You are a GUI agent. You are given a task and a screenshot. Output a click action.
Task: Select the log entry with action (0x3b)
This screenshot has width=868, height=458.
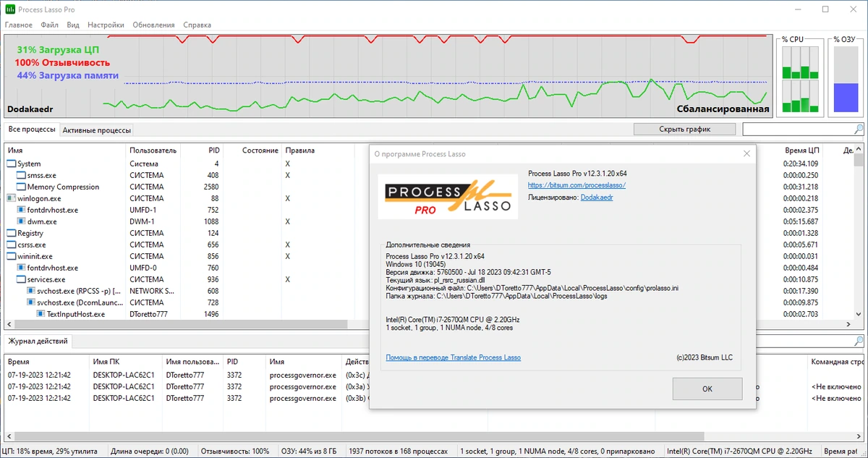[x=434, y=399]
